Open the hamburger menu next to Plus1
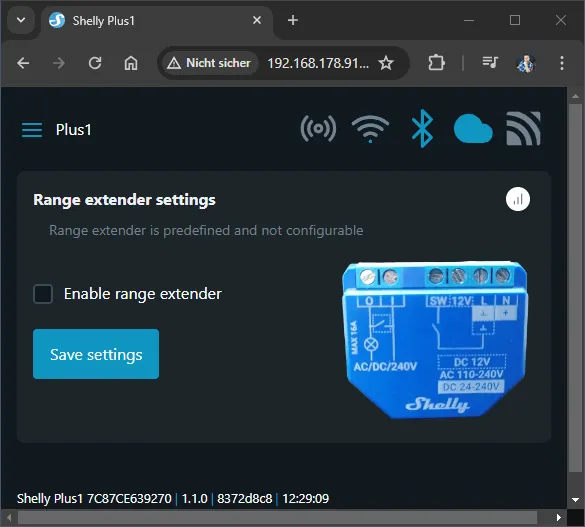 (32, 130)
